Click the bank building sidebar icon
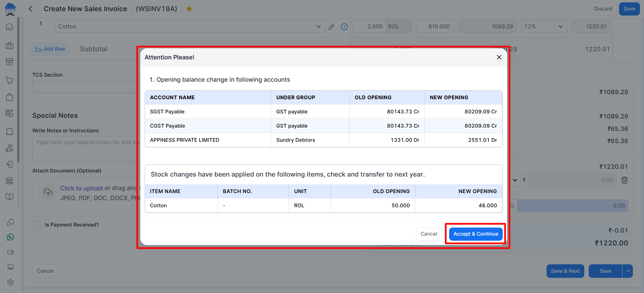644x293 pixels. click(x=9, y=181)
